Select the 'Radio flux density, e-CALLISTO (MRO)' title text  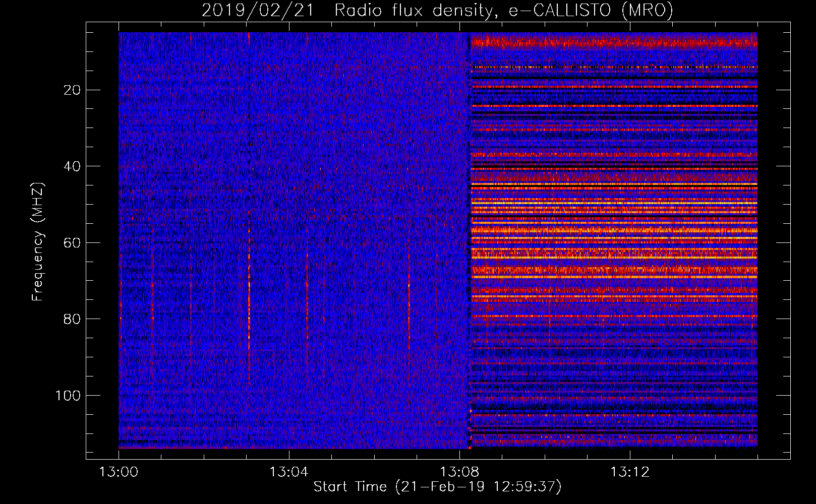pyautogui.click(x=503, y=11)
